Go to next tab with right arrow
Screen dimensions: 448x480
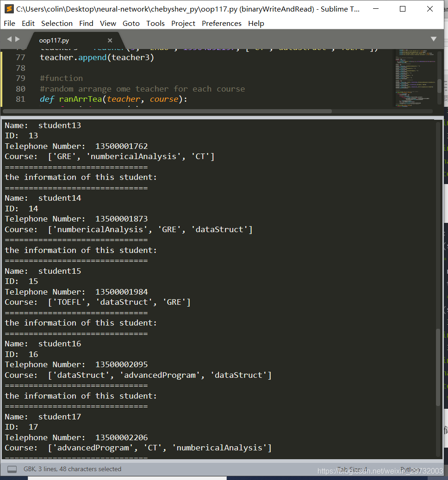tap(18, 39)
